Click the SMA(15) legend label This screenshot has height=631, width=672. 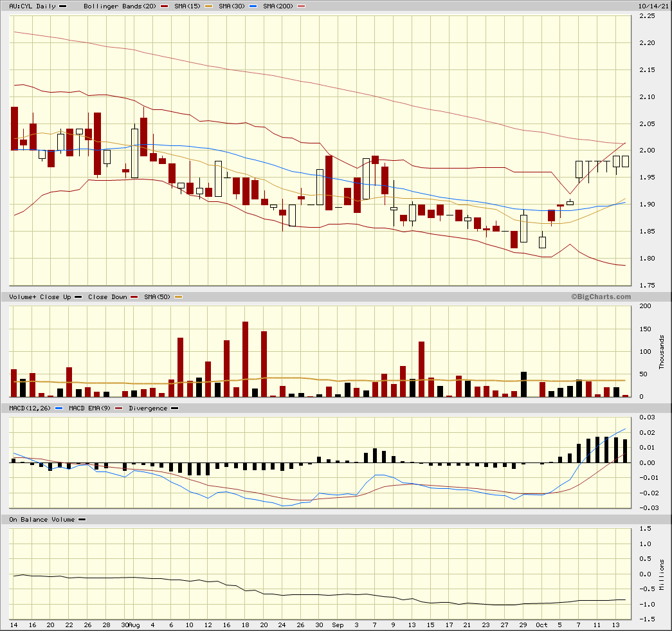187,6
